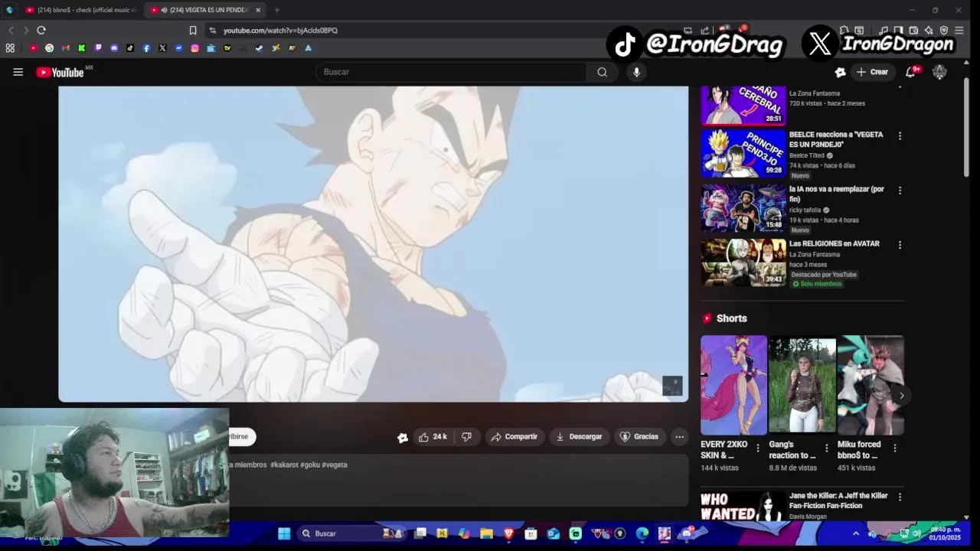Open the YouTube guide hamburger menu
980x551 pixels.
(18, 72)
